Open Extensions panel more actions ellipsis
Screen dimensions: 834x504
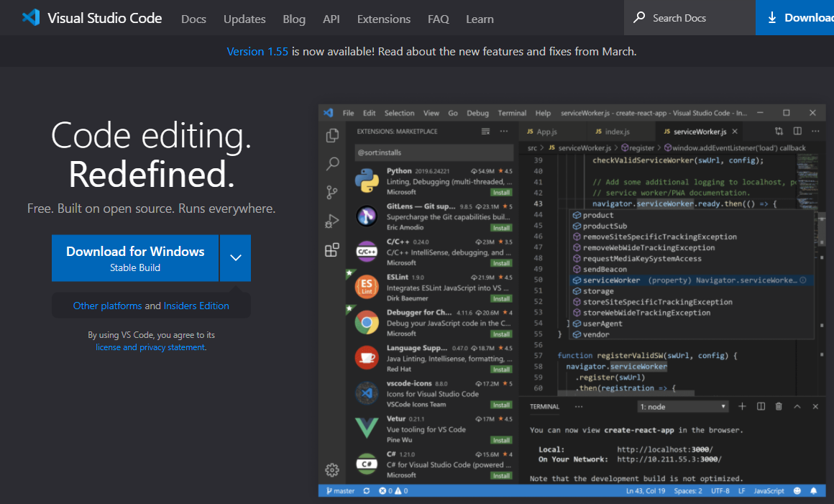[x=503, y=132]
